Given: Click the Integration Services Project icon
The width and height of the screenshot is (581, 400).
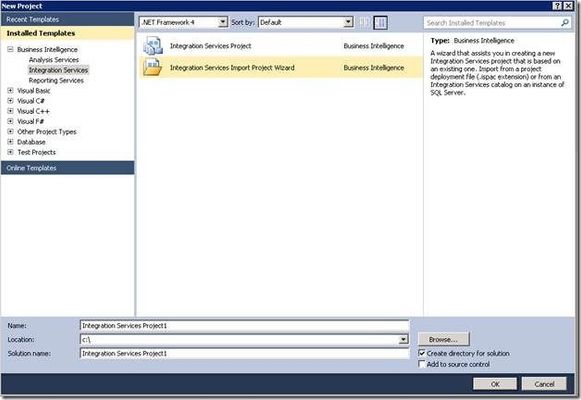Looking at the screenshot, I should tap(153, 46).
